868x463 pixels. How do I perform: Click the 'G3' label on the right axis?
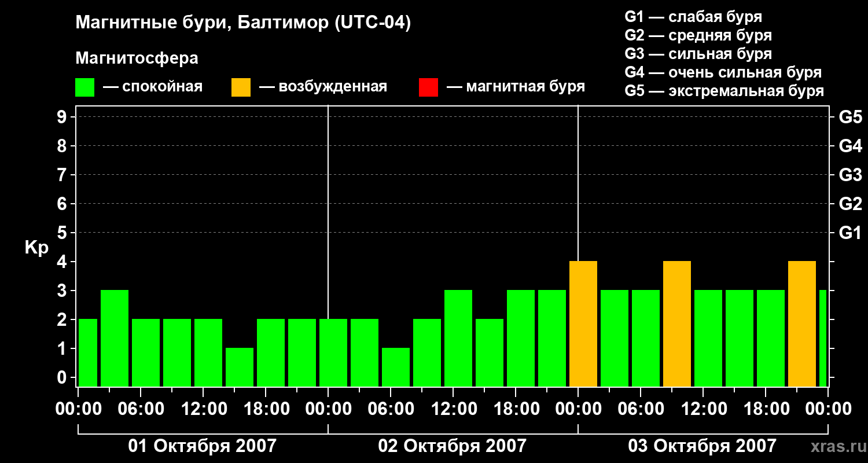[850, 175]
